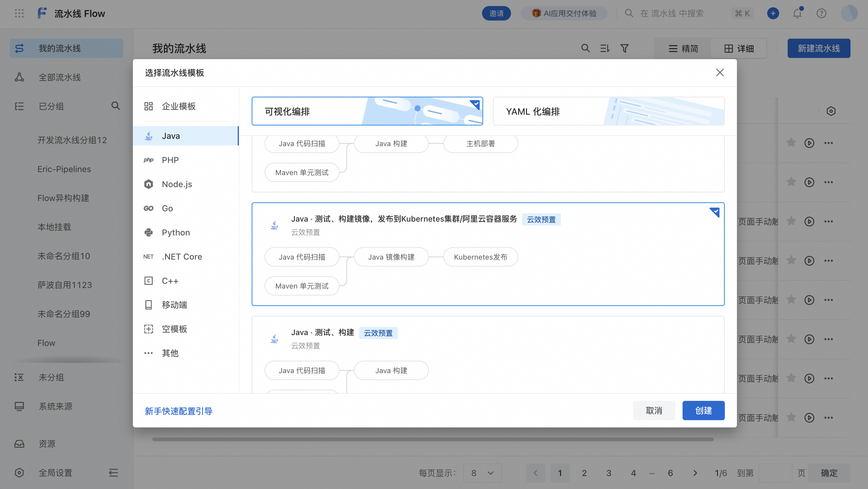The height and width of the screenshot is (489, 868).
Task: Click the 取消 button
Action: click(x=654, y=411)
